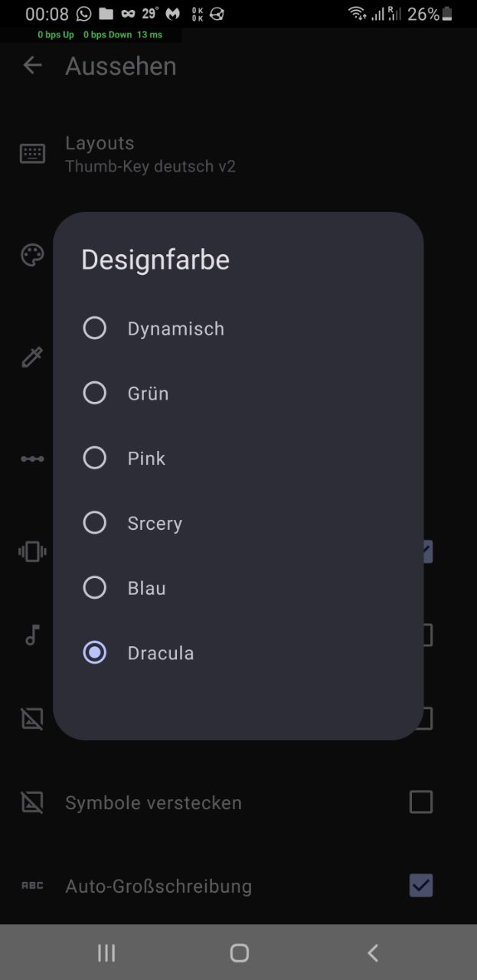Click the key-size dots icon in the sidebar
The height and width of the screenshot is (980, 477).
(31, 458)
